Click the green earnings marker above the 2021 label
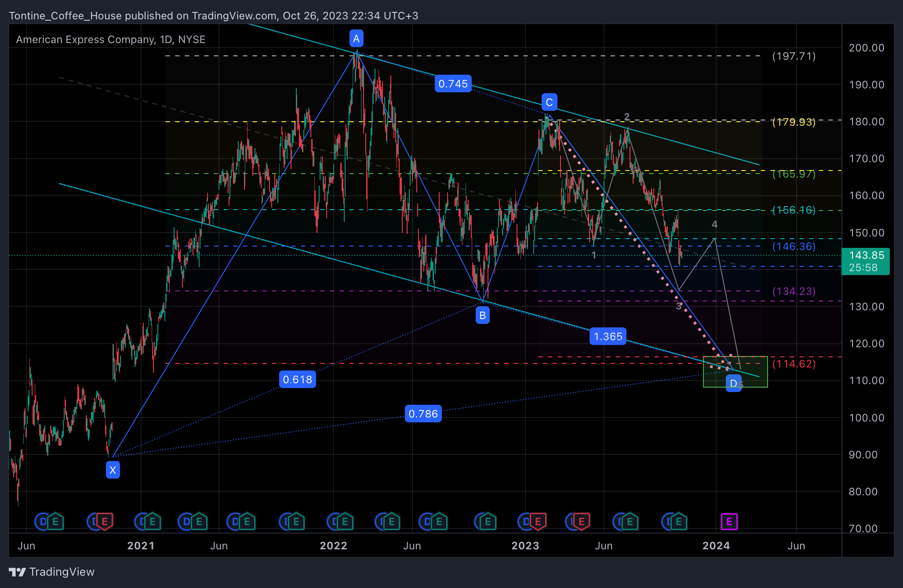The width and height of the screenshot is (903, 588). pyautogui.click(x=152, y=522)
